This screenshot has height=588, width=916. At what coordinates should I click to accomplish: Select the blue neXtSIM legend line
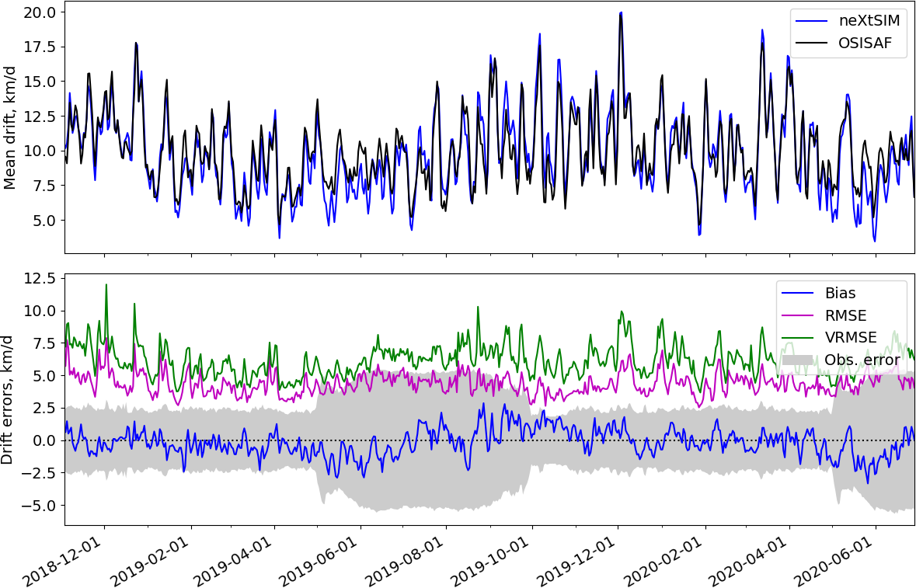pos(812,22)
